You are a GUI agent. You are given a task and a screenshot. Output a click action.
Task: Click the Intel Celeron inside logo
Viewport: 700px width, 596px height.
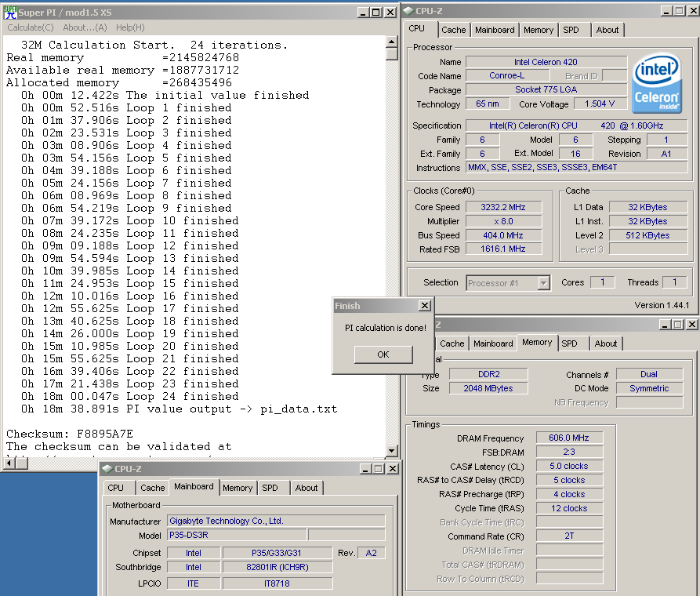pyautogui.click(x=657, y=84)
